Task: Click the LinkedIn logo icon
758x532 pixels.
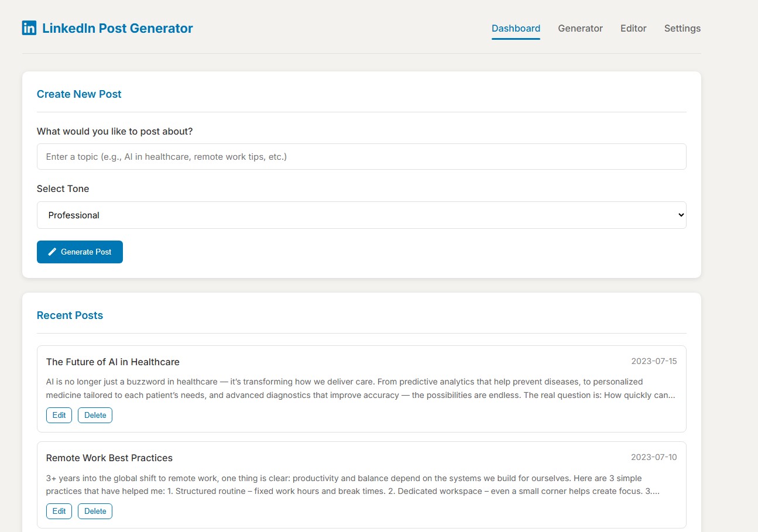Action: (x=29, y=28)
